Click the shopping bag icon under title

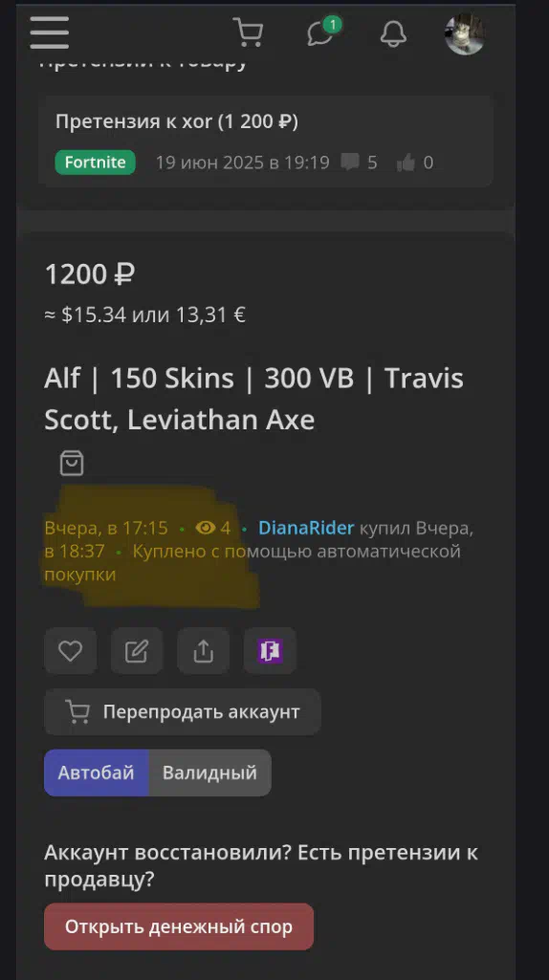72,463
